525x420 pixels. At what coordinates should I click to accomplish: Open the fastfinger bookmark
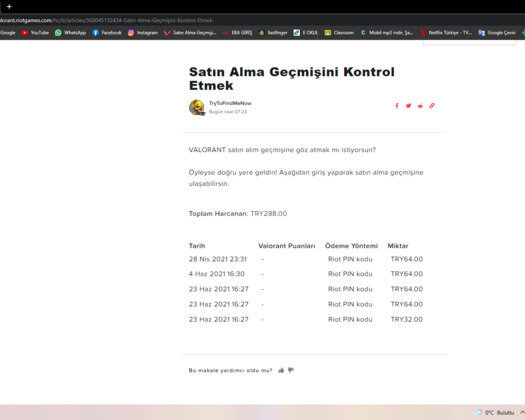tap(273, 32)
